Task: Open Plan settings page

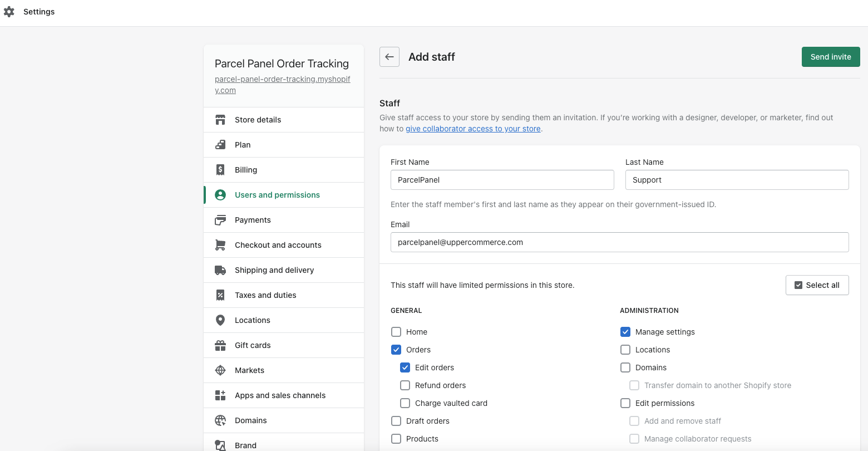Action: coord(284,145)
